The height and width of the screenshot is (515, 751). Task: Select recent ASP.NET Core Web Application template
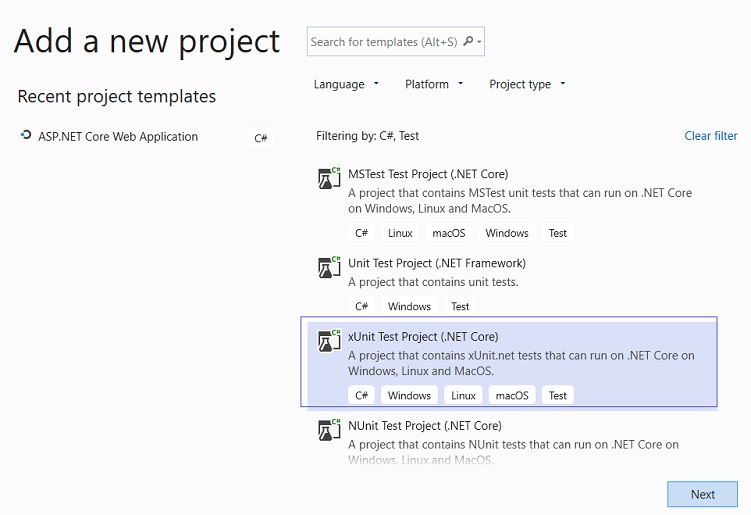[x=146, y=137]
